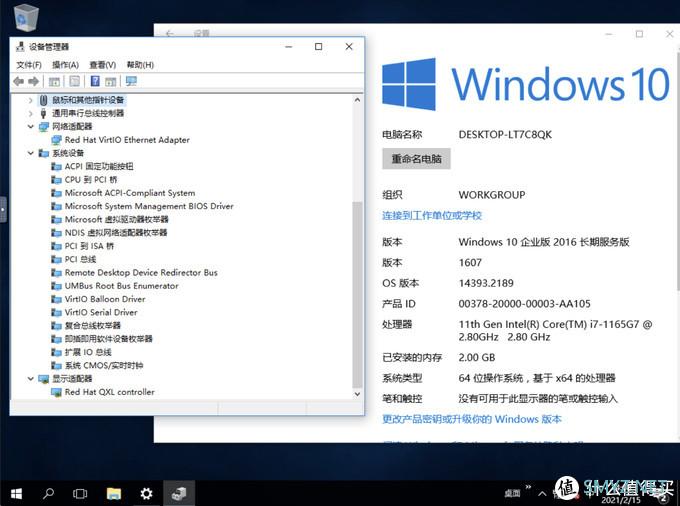680x506 pixels.
Task: Click version number 1607
Action: (x=470, y=263)
